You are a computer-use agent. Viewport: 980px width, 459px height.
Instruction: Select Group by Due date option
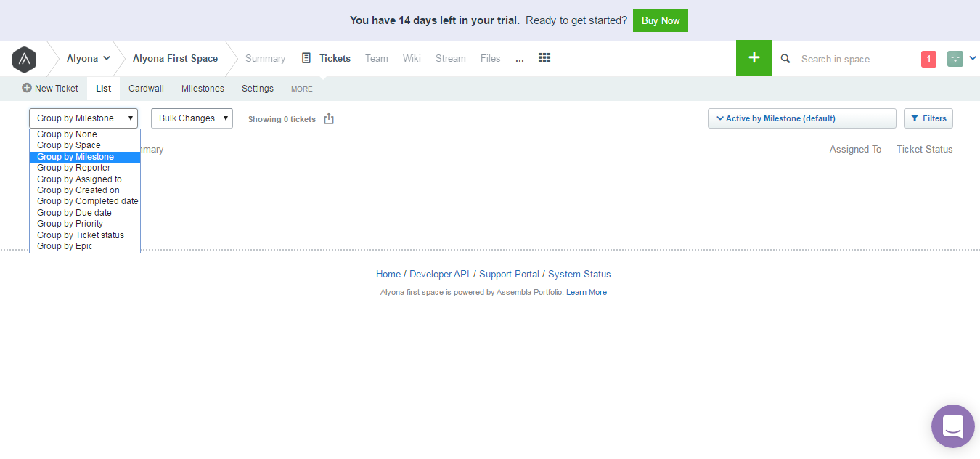click(85, 213)
